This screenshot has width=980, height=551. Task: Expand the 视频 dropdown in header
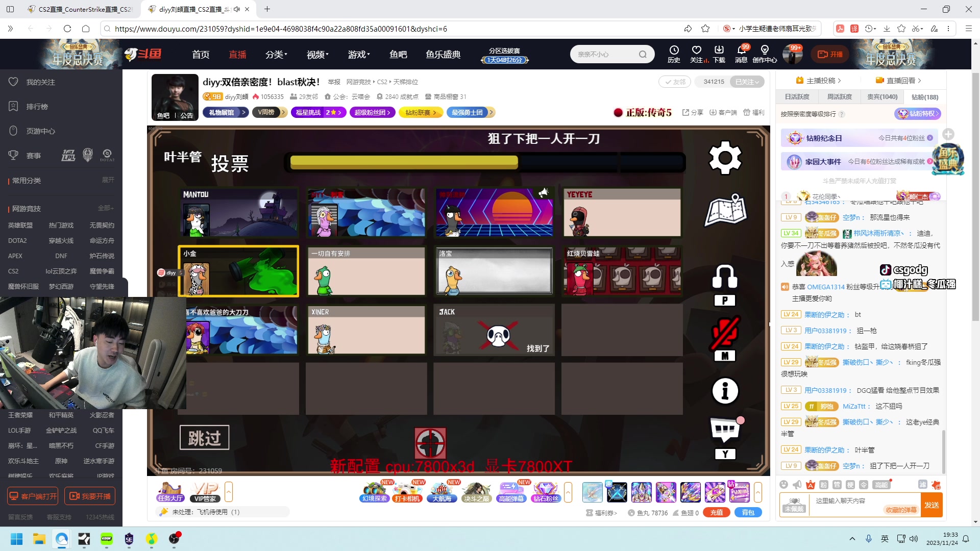tap(317, 54)
